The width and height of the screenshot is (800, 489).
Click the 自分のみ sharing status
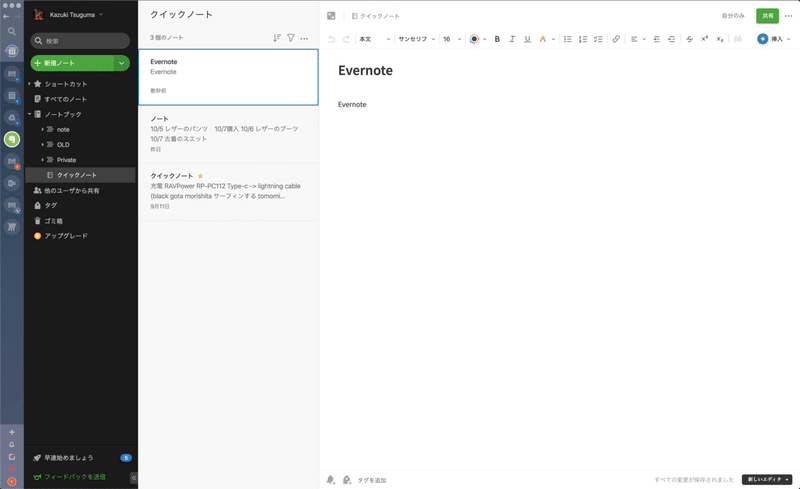point(733,16)
